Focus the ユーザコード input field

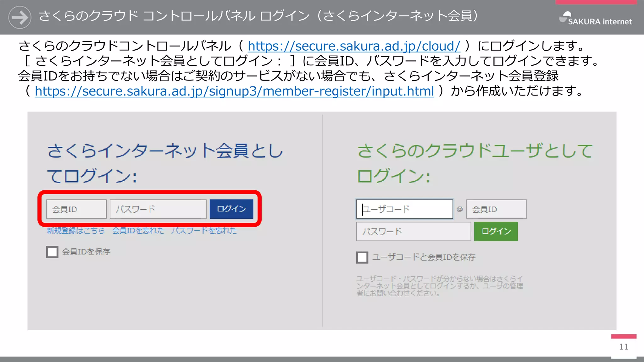[x=404, y=209]
